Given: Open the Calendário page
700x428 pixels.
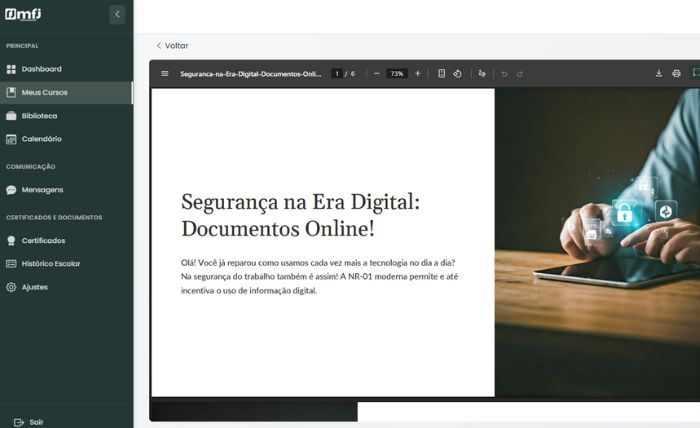Looking at the screenshot, I should tap(41, 139).
